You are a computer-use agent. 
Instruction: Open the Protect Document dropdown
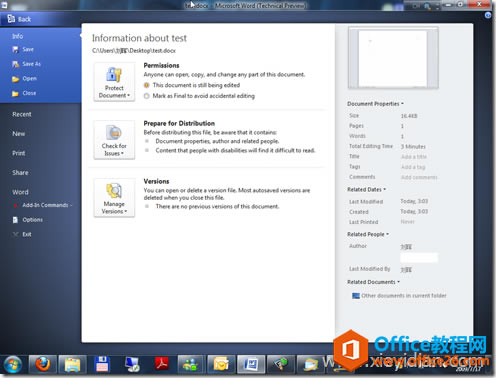click(x=114, y=82)
